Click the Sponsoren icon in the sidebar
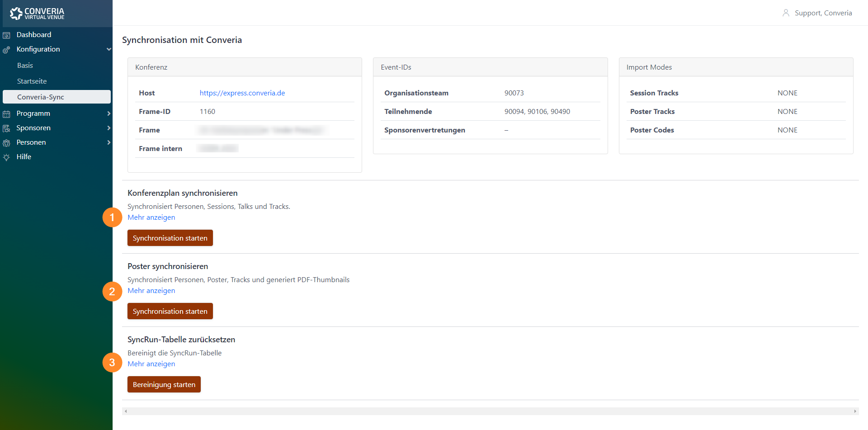This screenshot has height=430, width=868. 7,128
